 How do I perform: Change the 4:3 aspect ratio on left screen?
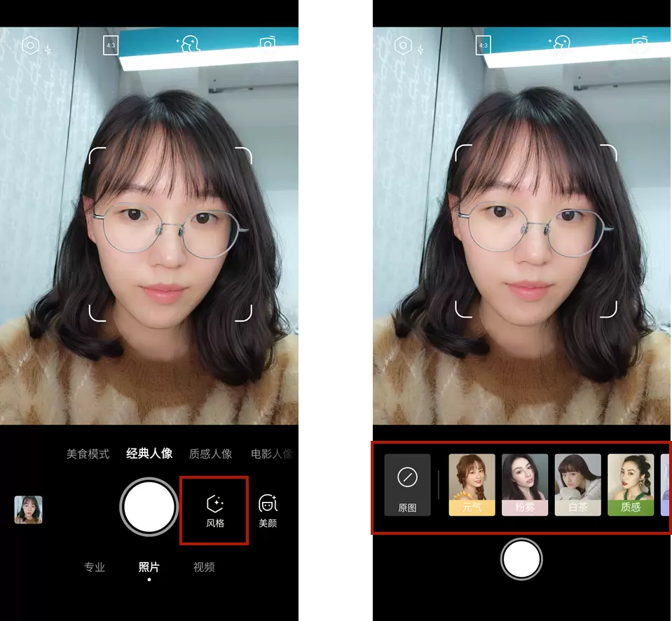[111, 45]
